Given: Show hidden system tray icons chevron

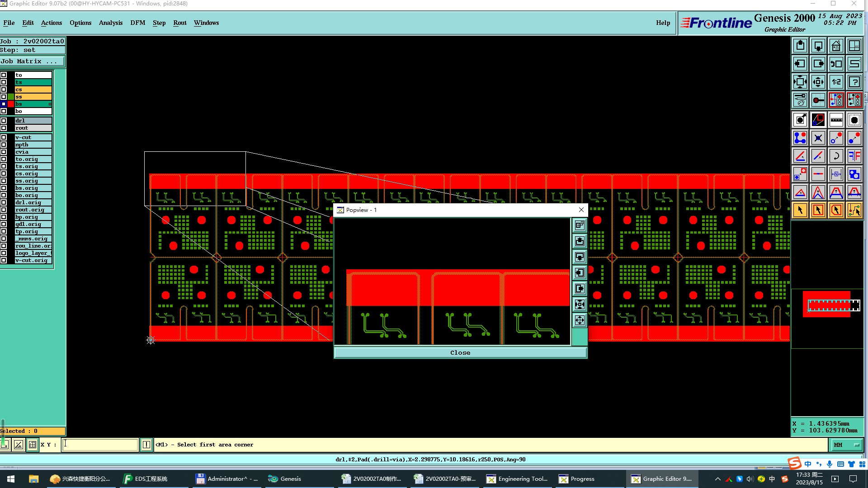Looking at the screenshot, I should [717, 479].
